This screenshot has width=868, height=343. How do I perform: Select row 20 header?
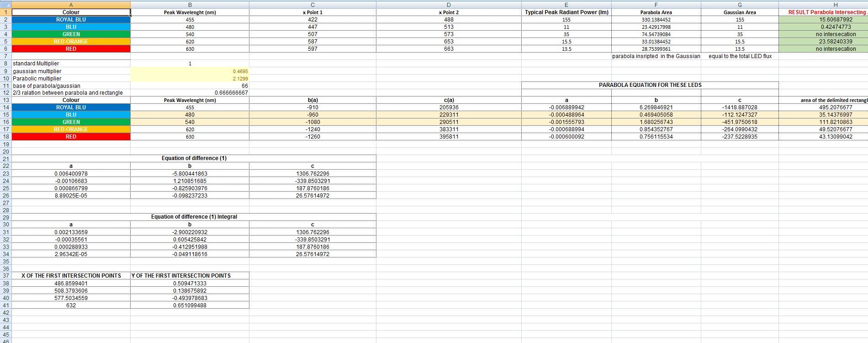[x=5, y=151]
